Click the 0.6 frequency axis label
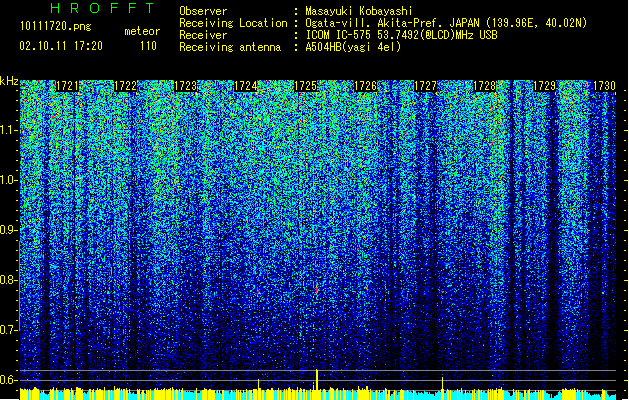The image size is (629, 400). click(x=8, y=380)
